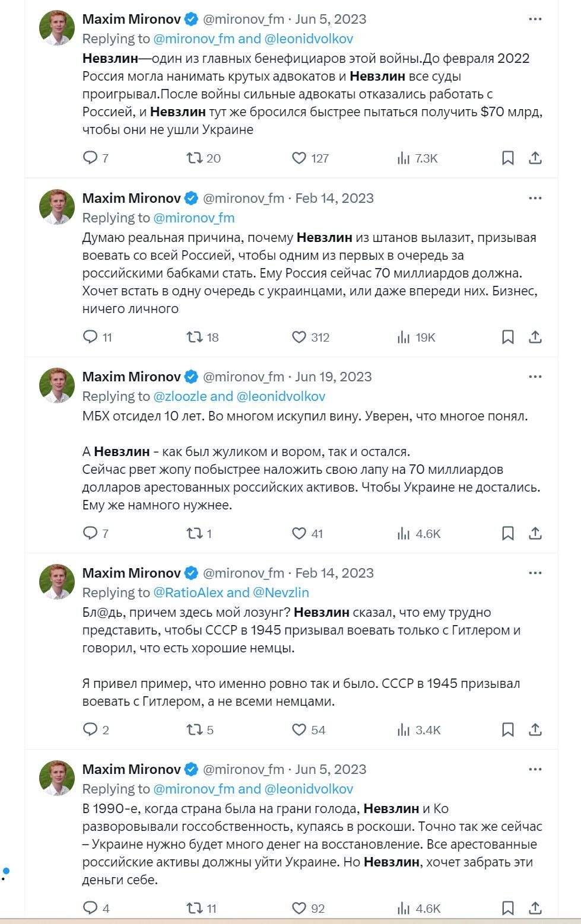
Task: Open more options on first Jun 5 tweet
Action: (x=535, y=19)
